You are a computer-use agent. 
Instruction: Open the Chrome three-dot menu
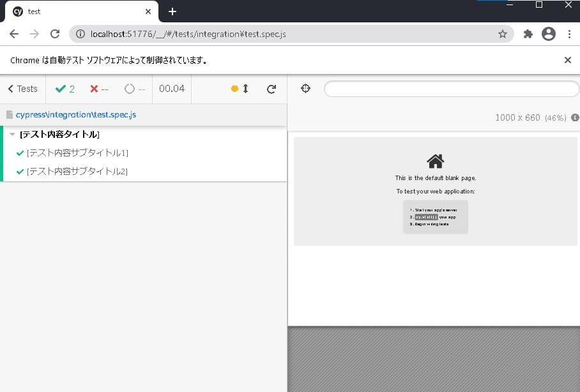[569, 34]
